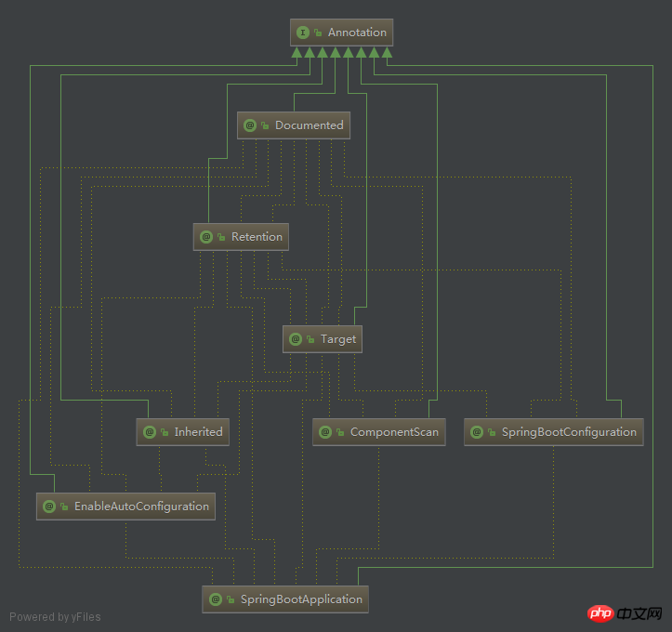Click the interface icon on Annotation node
Viewport: 672px width, 632px height.
point(303,33)
